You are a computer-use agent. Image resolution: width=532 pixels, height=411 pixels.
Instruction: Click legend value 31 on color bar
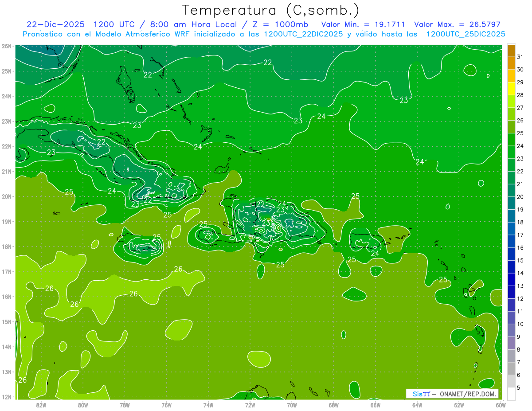click(x=520, y=57)
